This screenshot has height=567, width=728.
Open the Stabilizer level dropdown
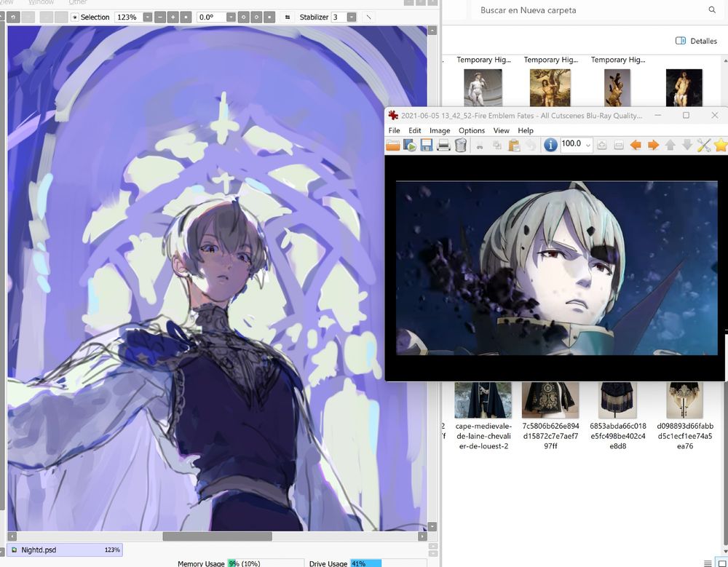pos(352,17)
